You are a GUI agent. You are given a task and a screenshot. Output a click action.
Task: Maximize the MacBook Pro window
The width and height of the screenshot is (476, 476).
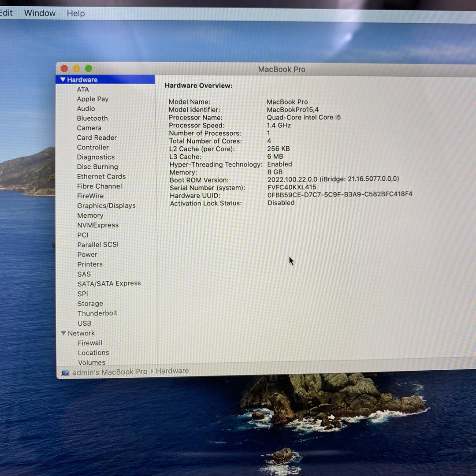point(89,69)
